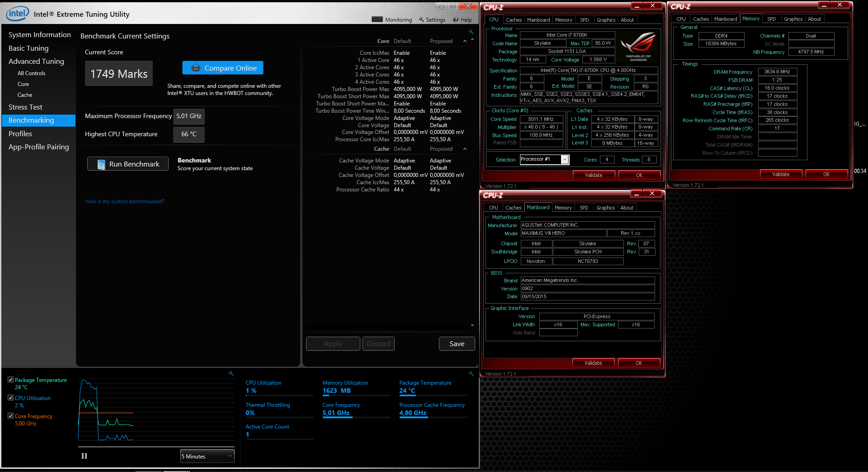868x472 pixels.
Task: Open Help question mark icon
Action: click(x=456, y=19)
